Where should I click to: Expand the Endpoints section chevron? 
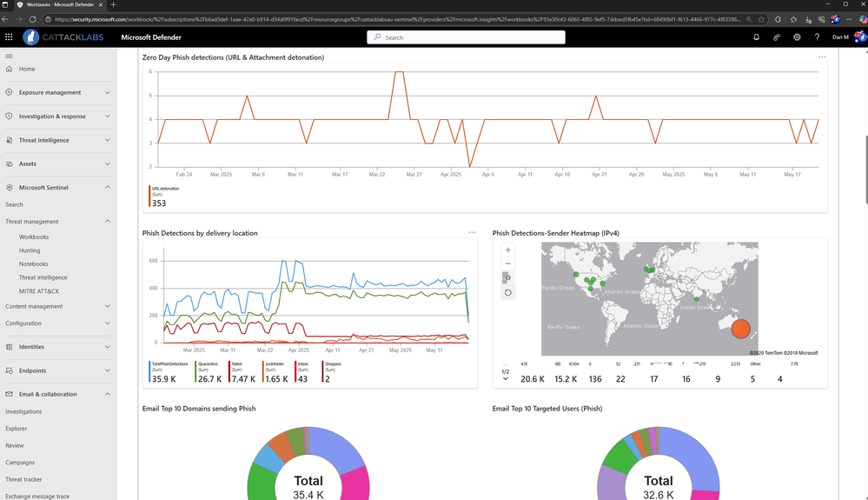click(x=108, y=370)
